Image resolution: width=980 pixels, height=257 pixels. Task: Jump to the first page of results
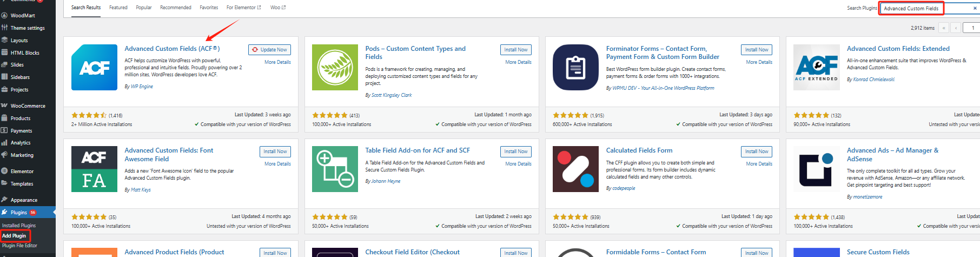pos(944,28)
